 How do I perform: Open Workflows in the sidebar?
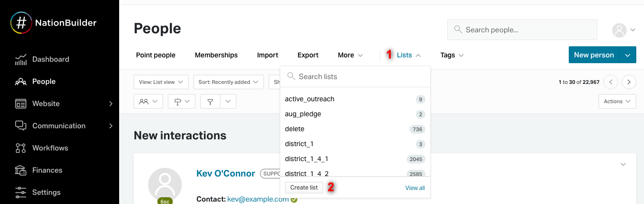pos(50,148)
